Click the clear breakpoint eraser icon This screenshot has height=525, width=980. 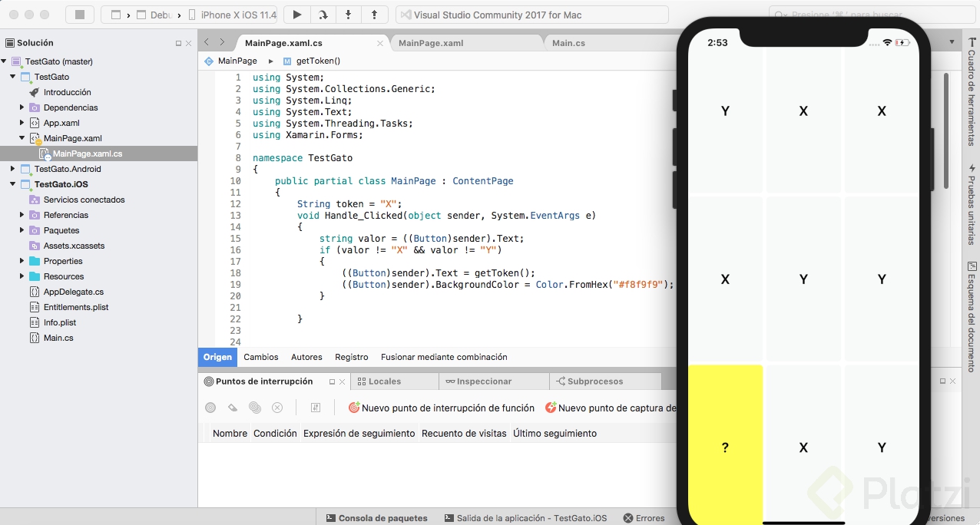point(233,408)
